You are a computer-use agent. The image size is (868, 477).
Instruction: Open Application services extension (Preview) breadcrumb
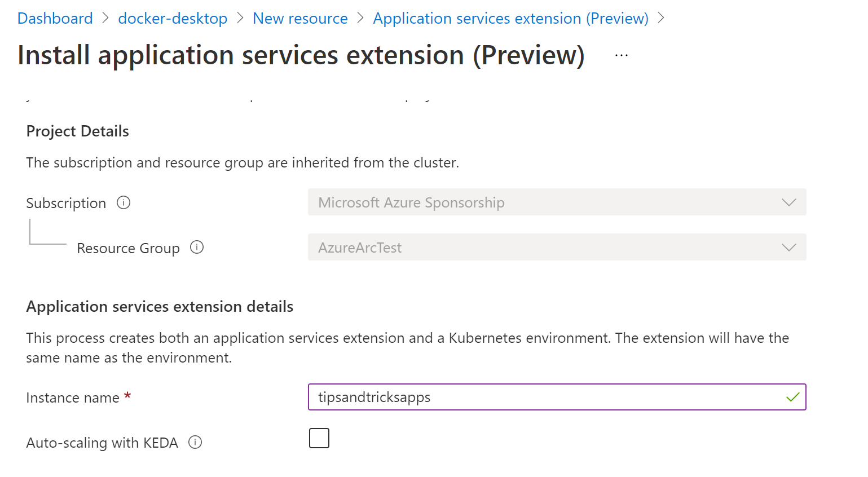pyautogui.click(x=511, y=18)
